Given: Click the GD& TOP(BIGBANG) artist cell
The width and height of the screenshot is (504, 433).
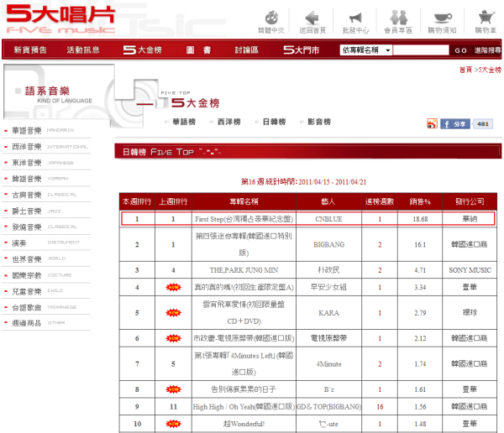Looking at the screenshot, I should tap(328, 407).
